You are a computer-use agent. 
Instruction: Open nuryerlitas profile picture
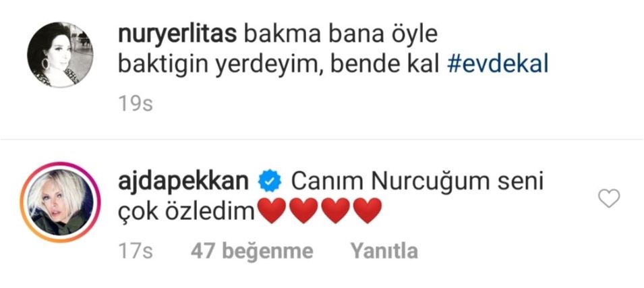(61, 55)
